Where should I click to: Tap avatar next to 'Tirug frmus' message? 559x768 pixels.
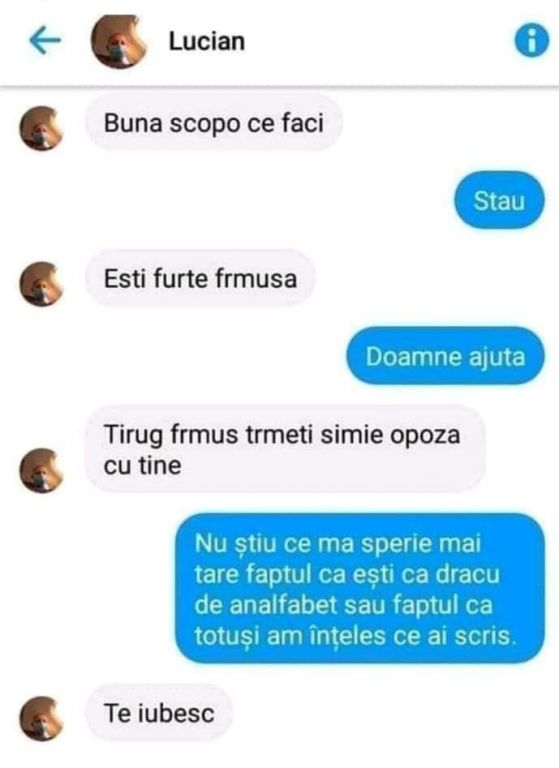41,470
